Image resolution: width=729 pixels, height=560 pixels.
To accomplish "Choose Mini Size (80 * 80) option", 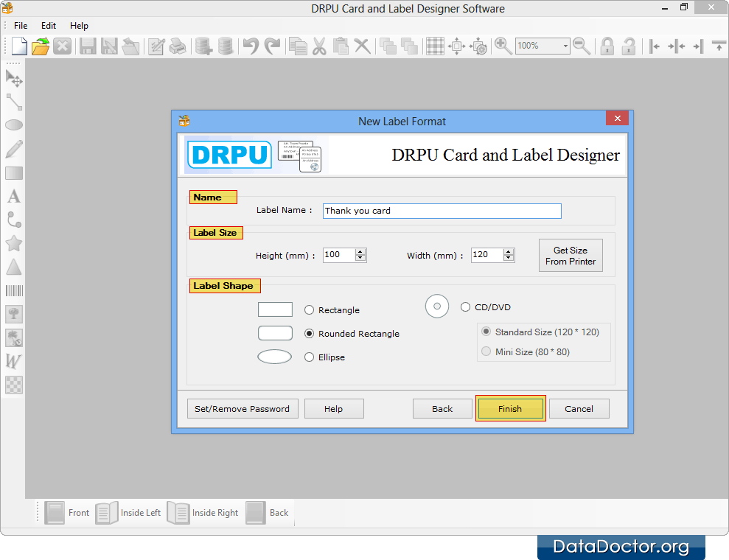I will (486, 351).
